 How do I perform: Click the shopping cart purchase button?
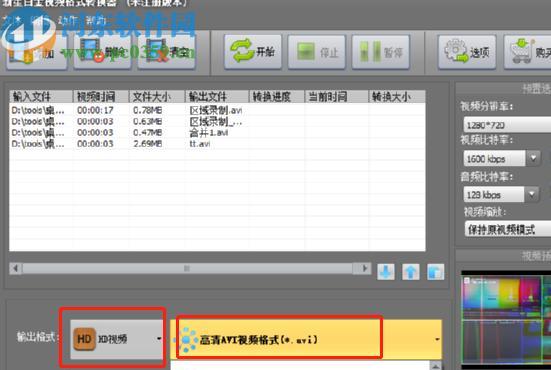[527, 52]
